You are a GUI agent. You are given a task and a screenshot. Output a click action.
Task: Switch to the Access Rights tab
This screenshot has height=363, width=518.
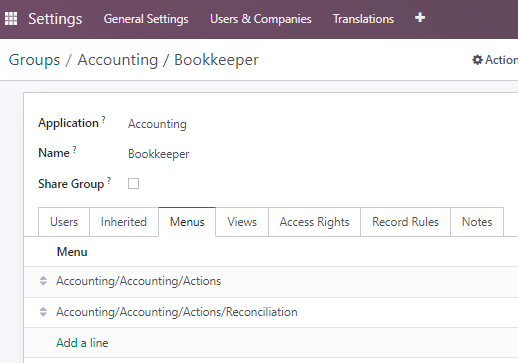tap(314, 222)
